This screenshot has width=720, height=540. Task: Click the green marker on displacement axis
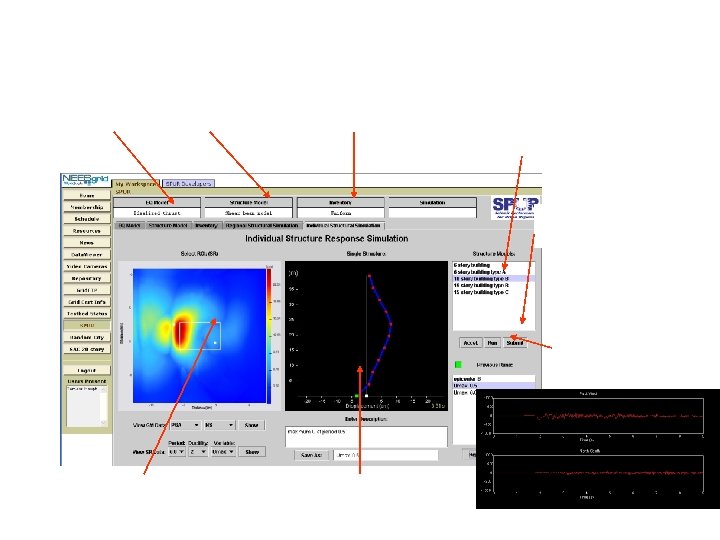[356, 396]
